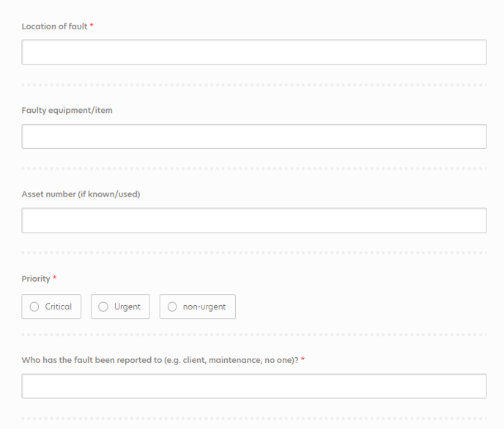Click dotted separator just above Priority label
504x429 pixels.
pos(254,253)
